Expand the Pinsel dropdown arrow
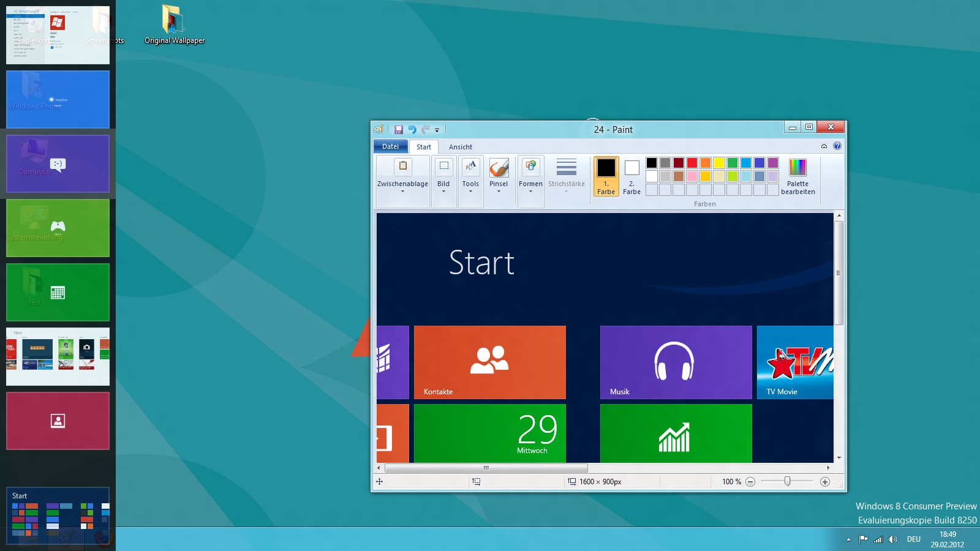980x551 pixels. point(499,192)
